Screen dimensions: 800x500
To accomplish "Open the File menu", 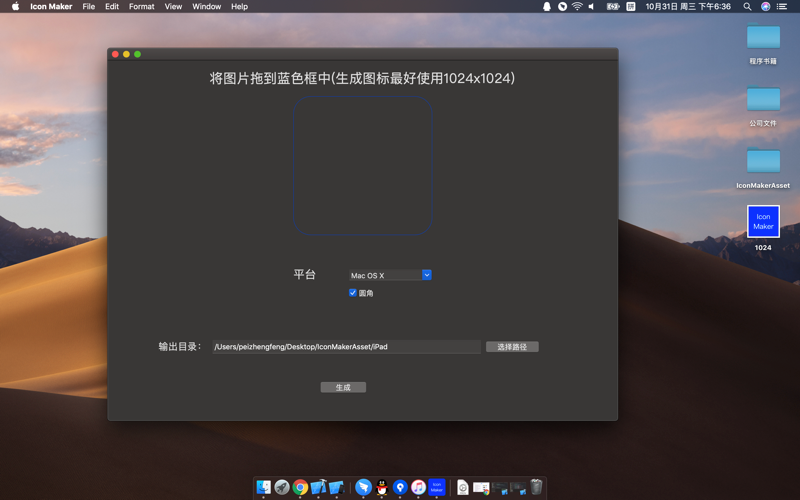I will pos(89,7).
